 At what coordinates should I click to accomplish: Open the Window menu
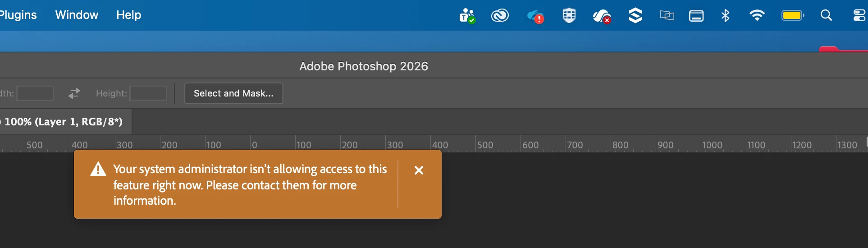pos(77,15)
